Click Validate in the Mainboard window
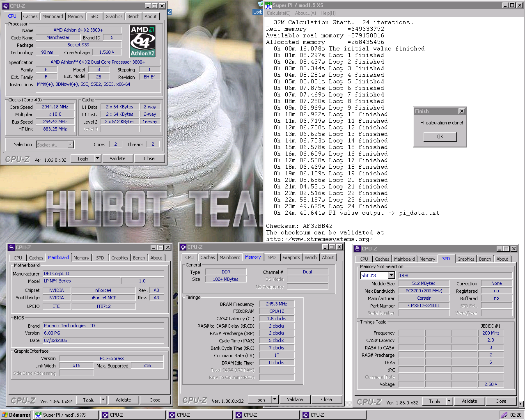525x420 pixels. coord(123,400)
